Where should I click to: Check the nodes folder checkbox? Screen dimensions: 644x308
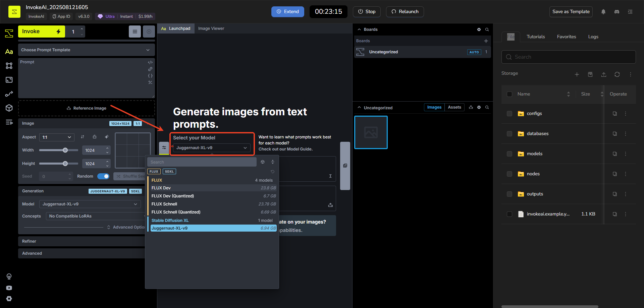(509, 174)
